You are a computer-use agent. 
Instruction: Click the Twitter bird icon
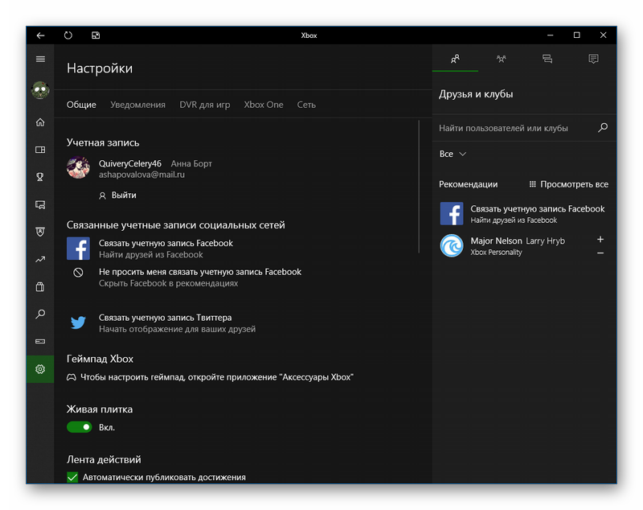(x=78, y=323)
